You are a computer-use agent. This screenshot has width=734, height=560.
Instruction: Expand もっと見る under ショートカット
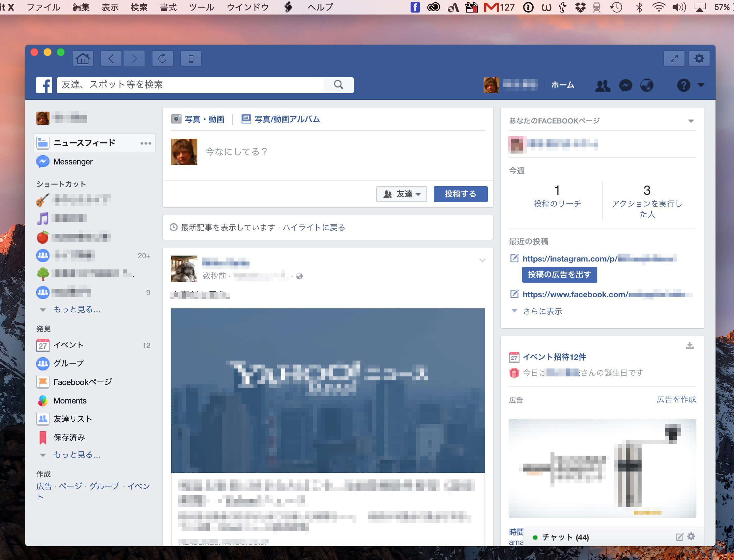coord(77,310)
